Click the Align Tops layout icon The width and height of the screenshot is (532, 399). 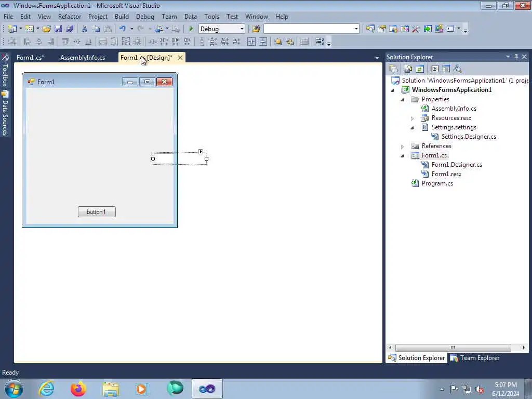pos(65,42)
